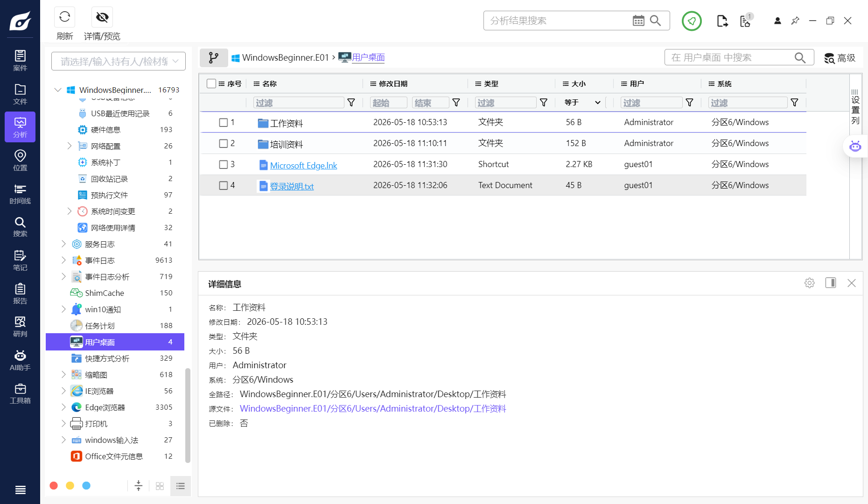Open the user account icon
868x504 pixels.
777,21
